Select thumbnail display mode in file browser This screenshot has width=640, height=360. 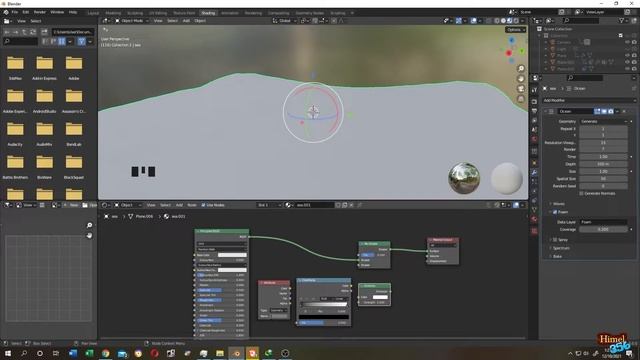click(x=62, y=41)
